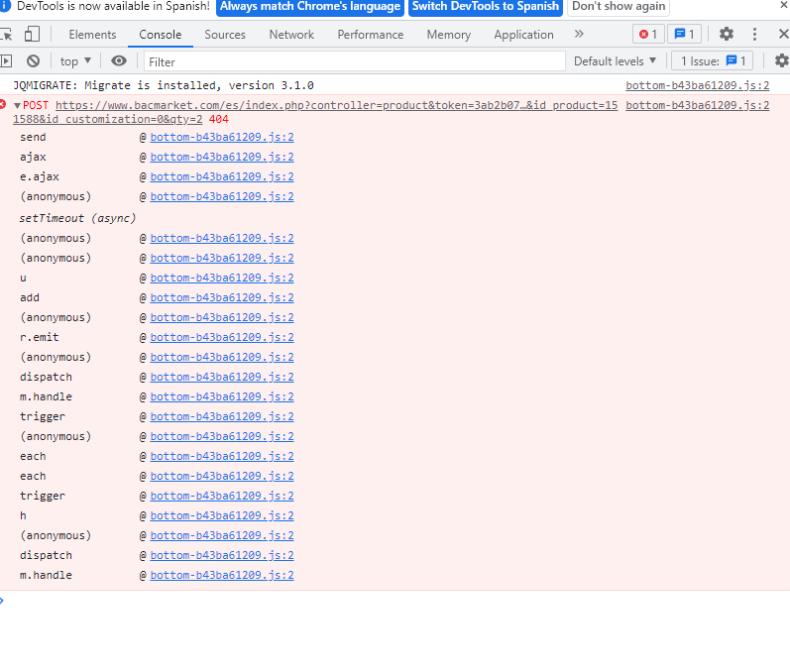Open source link for u frame
The width and height of the screenshot is (790, 672).
[222, 279]
